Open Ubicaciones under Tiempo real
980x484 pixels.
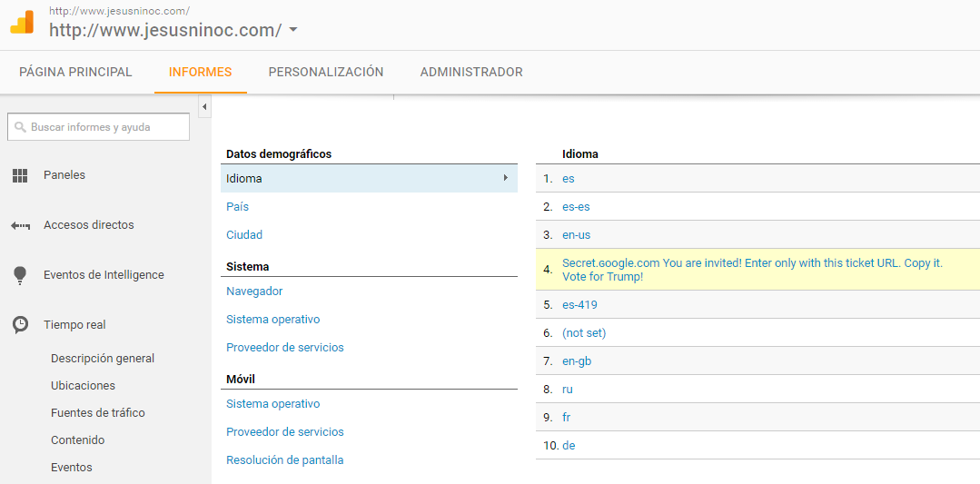[83, 386]
